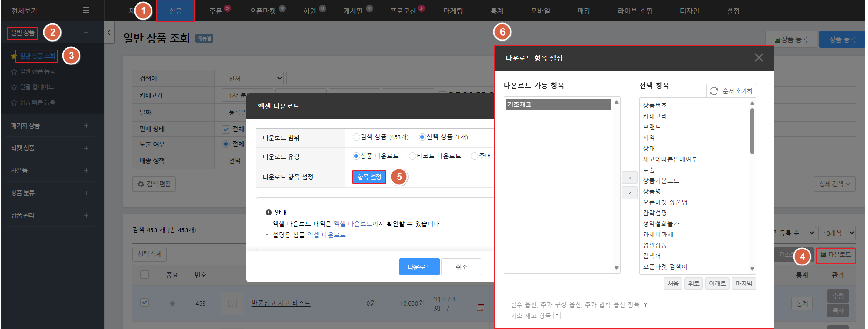Viewport: 868px width, 329px height.
Task: Click the importance star in row 453
Action: point(172,304)
